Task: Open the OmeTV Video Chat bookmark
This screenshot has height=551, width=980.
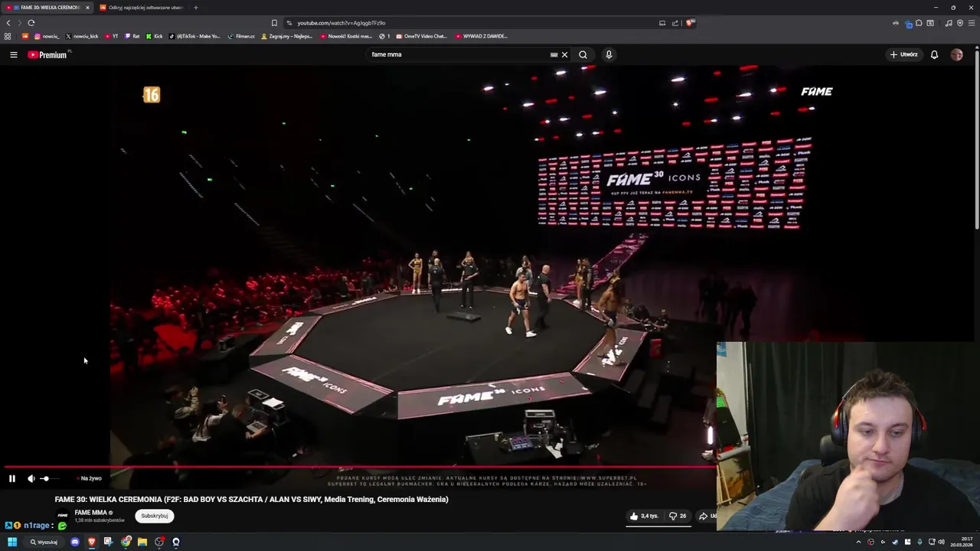Action: pos(421,36)
